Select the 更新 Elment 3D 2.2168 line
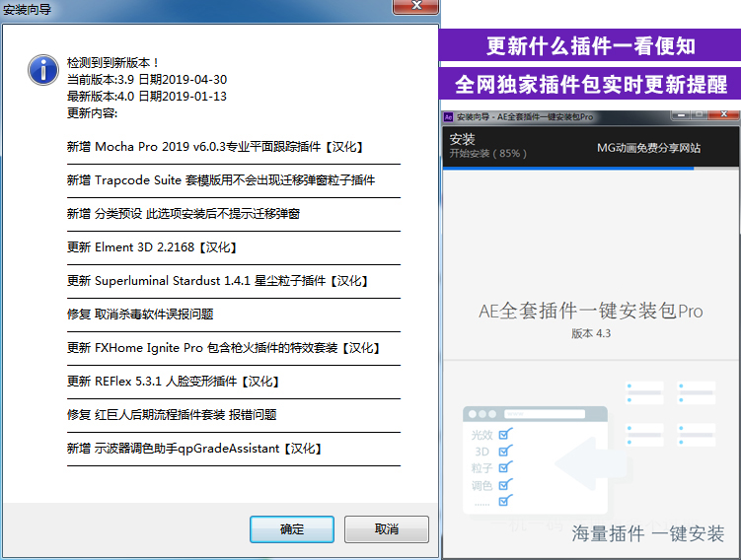 click(x=151, y=247)
